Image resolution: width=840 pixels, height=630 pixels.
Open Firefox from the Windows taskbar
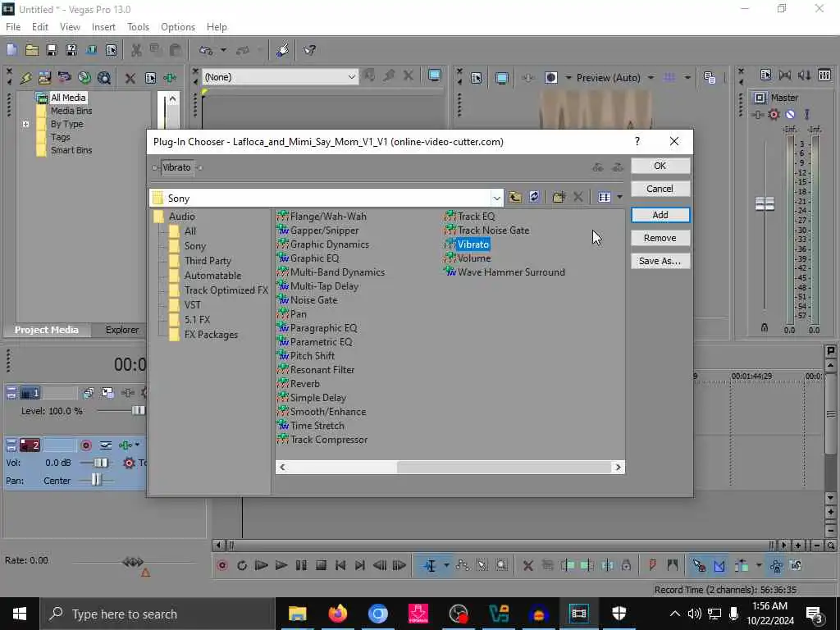coord(337,614)
